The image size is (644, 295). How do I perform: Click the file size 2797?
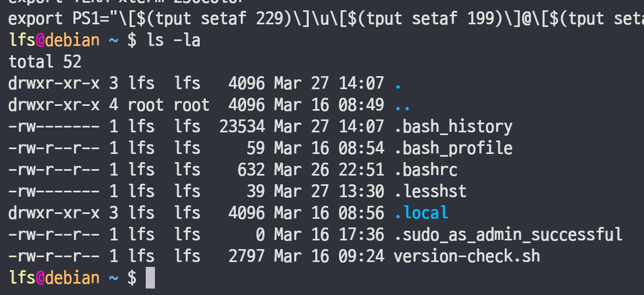pos(246,256)
